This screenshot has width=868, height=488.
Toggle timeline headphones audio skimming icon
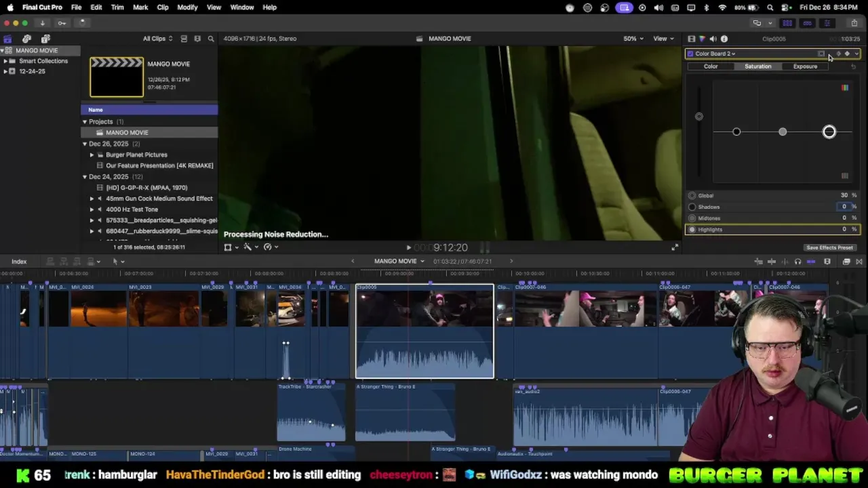coord(797,262)
